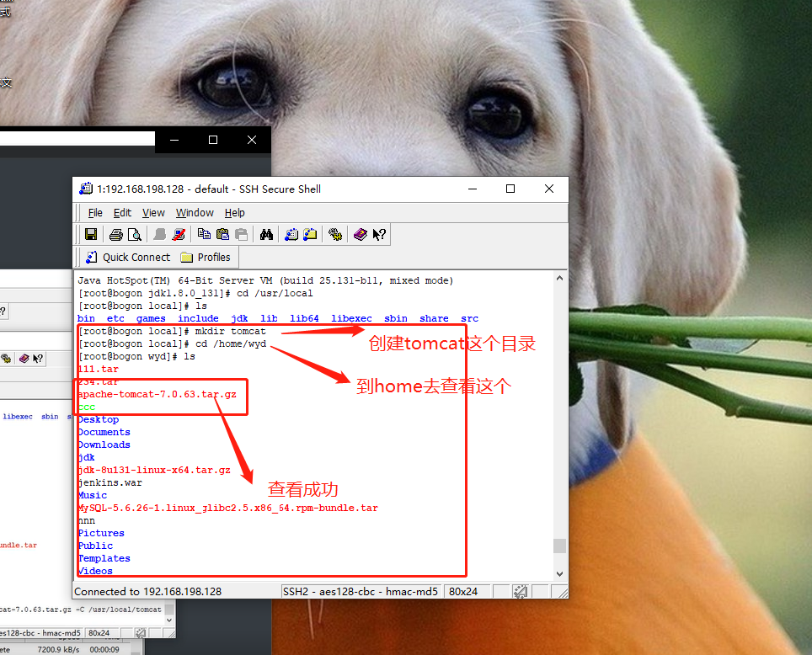Click the "Templates" directory listing
This screenshot has width=812, height=655.
104,558
